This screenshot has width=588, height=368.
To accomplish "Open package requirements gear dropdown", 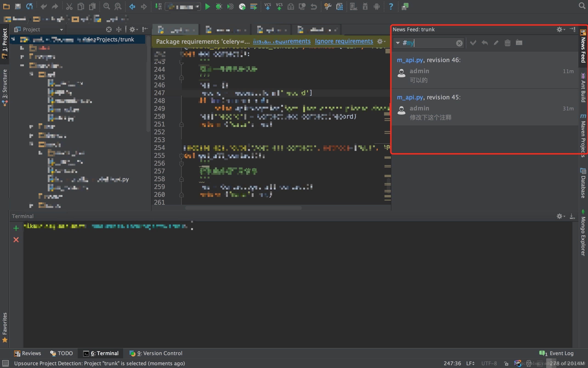I will coord(381,41).
